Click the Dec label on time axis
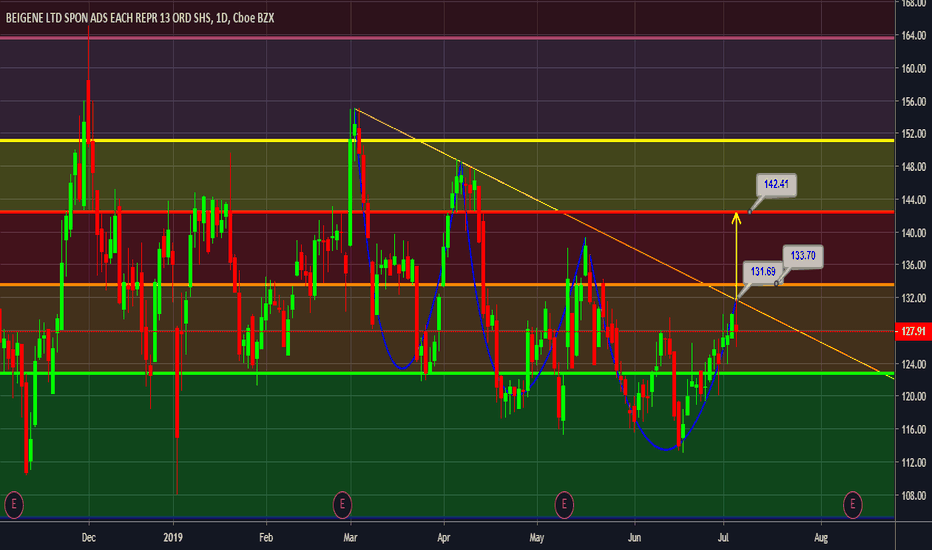932x550 pixels. tap(89, 538)
